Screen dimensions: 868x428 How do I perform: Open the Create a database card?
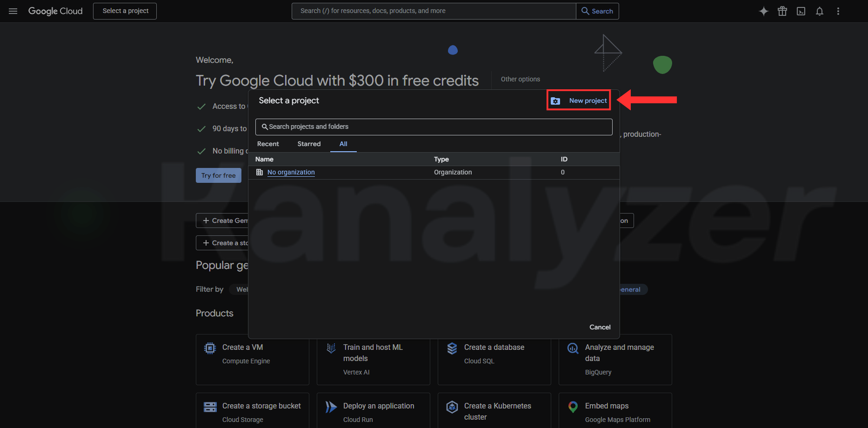click(494, 360)
